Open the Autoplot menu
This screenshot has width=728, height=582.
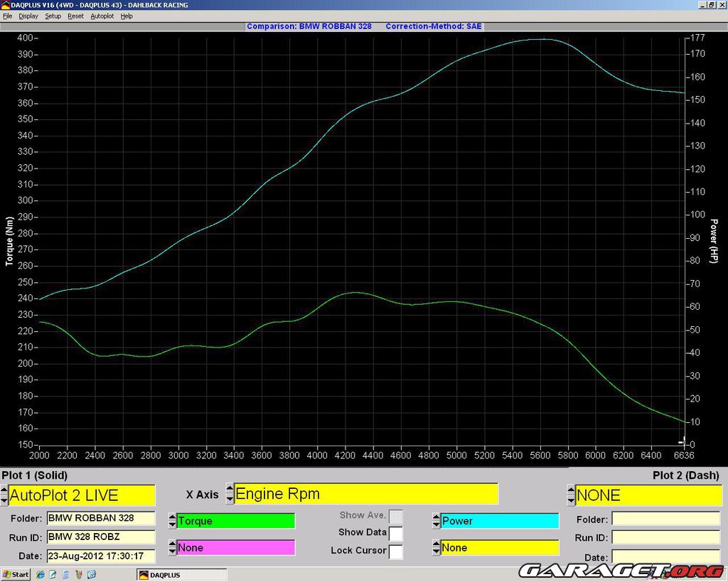(102, 16)
